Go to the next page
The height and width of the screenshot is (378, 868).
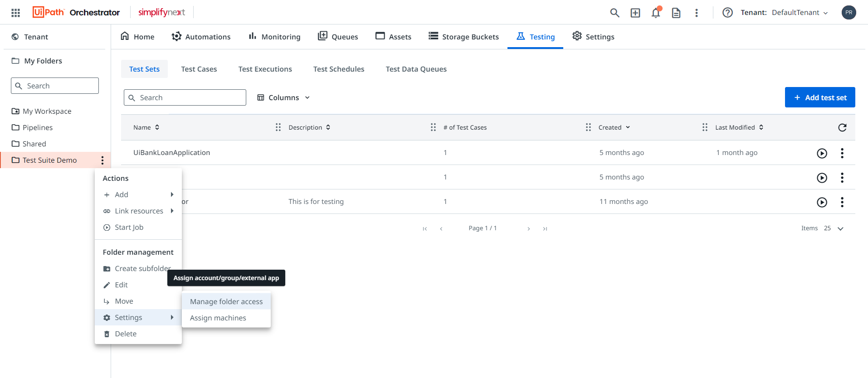tap(529, 229)
